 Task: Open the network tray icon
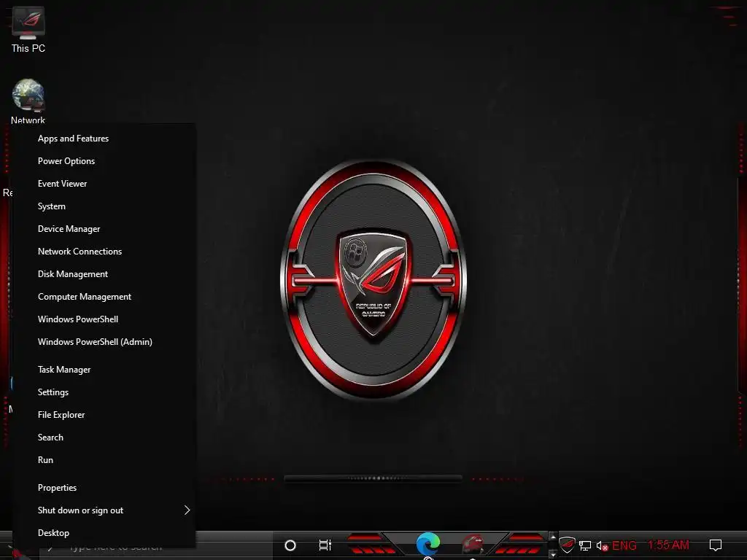click(x=585, y=545)
